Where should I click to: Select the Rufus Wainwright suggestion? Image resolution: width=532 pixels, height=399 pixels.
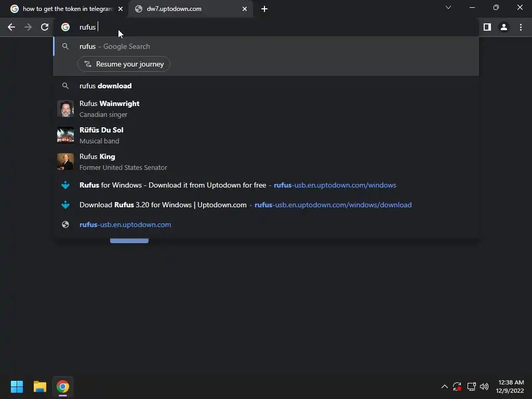click(x=266, y=109)
